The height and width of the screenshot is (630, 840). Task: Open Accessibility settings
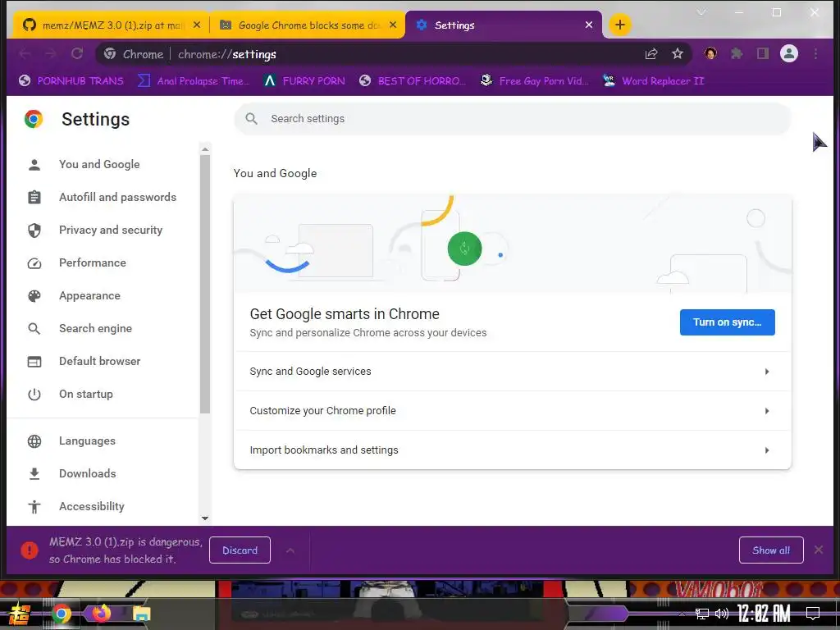pyautogui.click(x=92, y=506)
